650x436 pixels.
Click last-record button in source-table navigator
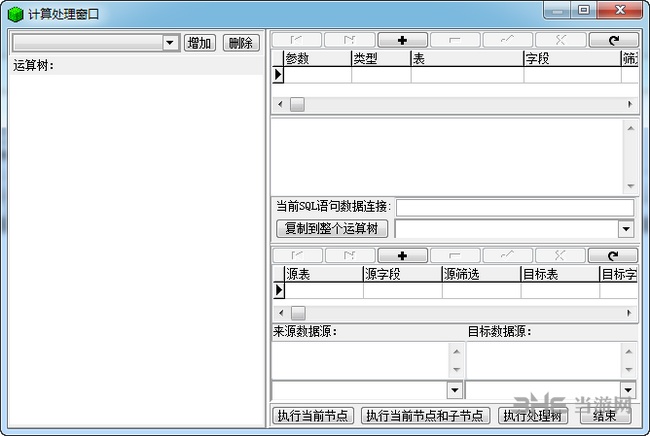350,255
